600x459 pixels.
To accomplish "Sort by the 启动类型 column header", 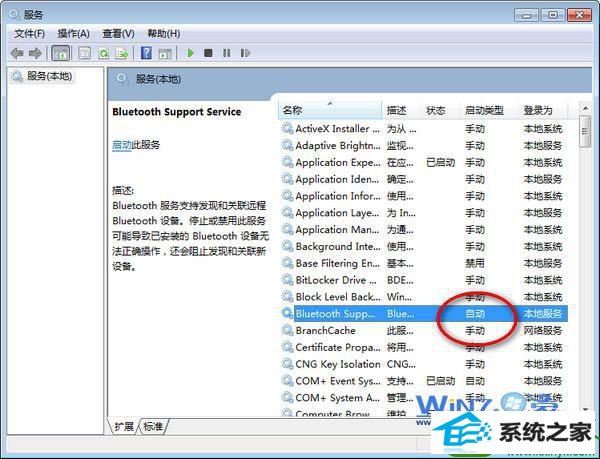I will pos(490,111).
